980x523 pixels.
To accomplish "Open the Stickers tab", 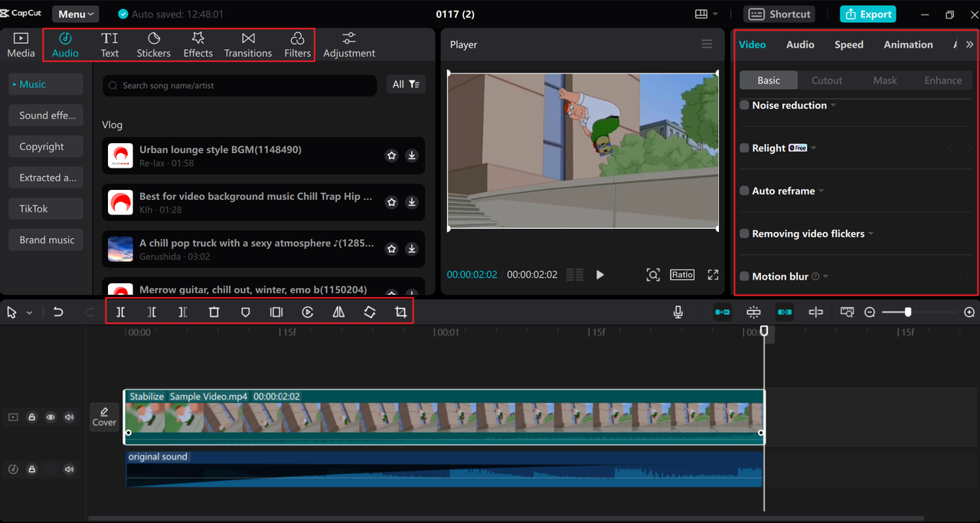I will (154, 45).
